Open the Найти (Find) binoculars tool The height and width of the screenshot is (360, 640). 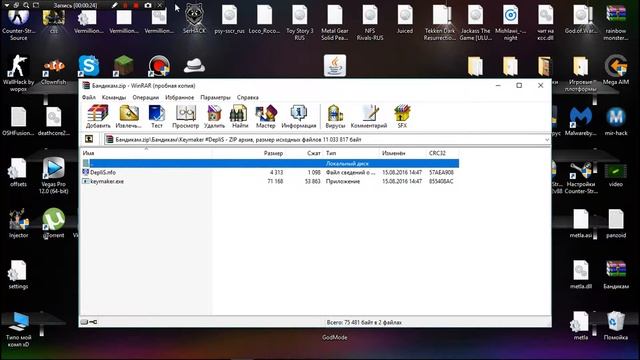(240, 116)
